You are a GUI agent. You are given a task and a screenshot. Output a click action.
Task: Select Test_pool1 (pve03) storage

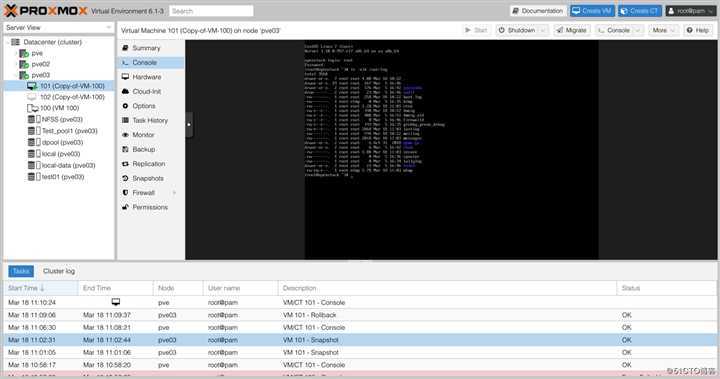pyautogui.click(x=59, y=131)
